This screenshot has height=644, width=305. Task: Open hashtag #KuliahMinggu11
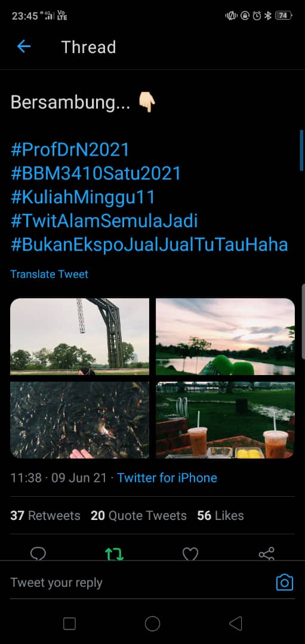(x=82, y=197)
